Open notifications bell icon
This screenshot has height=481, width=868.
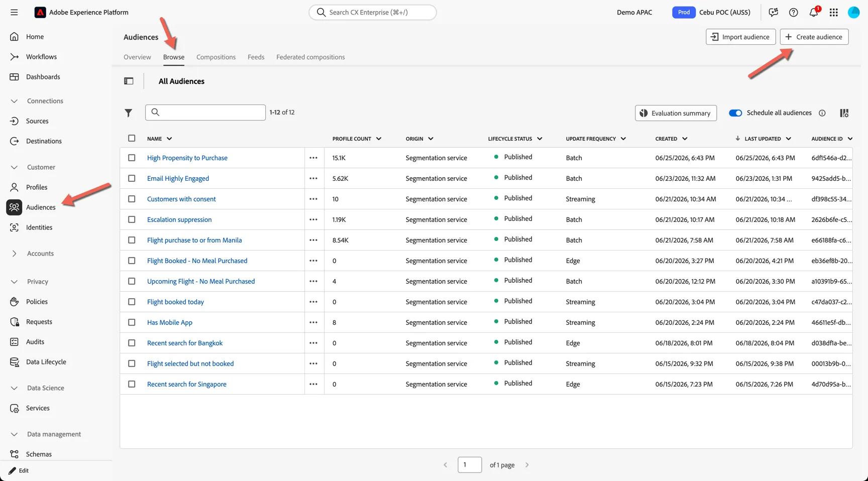814,13
